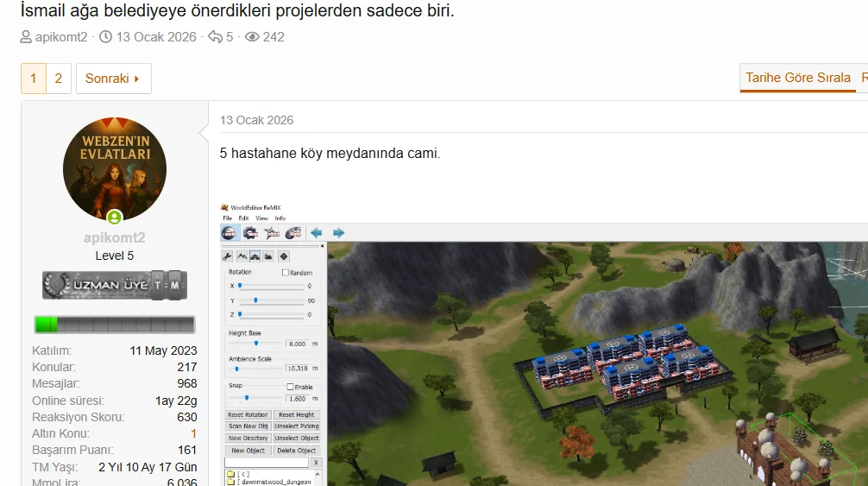Viewport: 868px width, 486px height.
Task: Click the Height Base 0.000 value field
Action: [x=298, y=344]
